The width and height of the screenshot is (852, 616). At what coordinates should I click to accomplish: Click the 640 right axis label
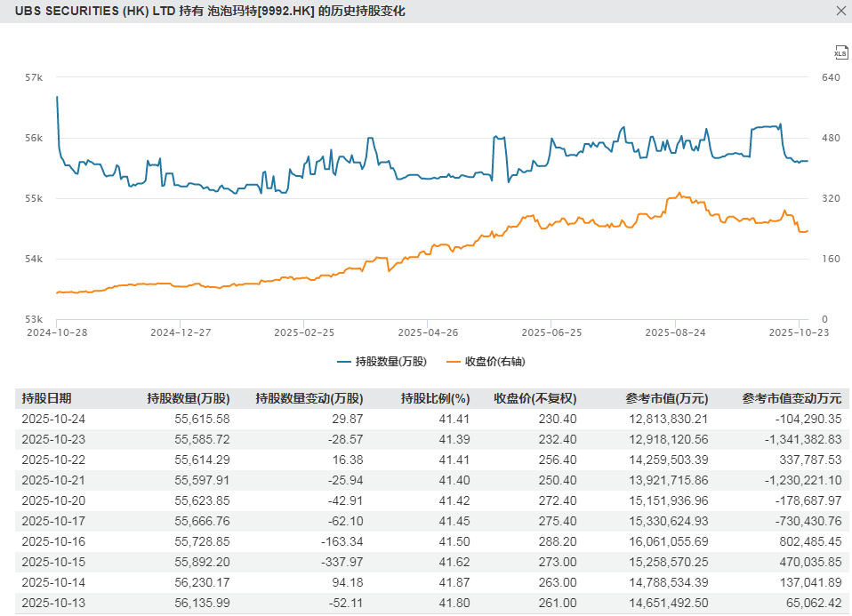pyautogui.click(x=831, y=78)
